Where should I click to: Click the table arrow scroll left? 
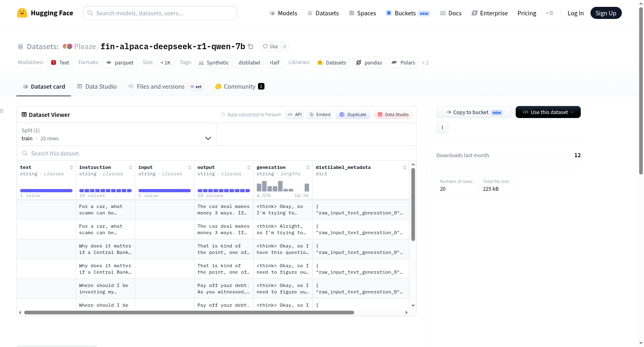click(20, 312)
